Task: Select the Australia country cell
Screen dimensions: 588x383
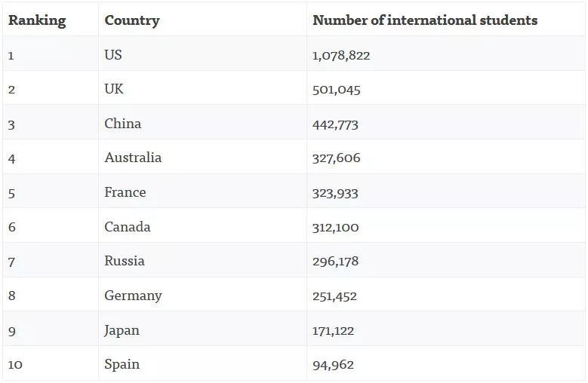Action: click(133, 158)
